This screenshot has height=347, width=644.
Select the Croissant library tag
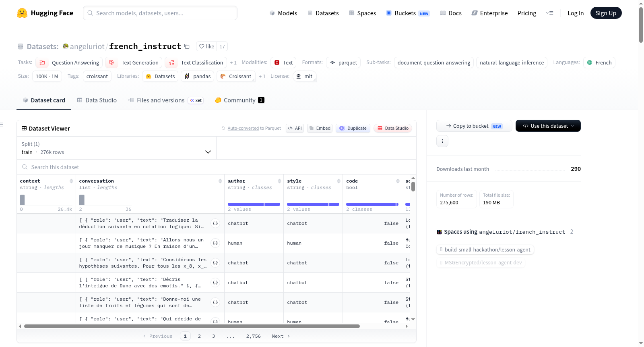[x=236, y=76]
